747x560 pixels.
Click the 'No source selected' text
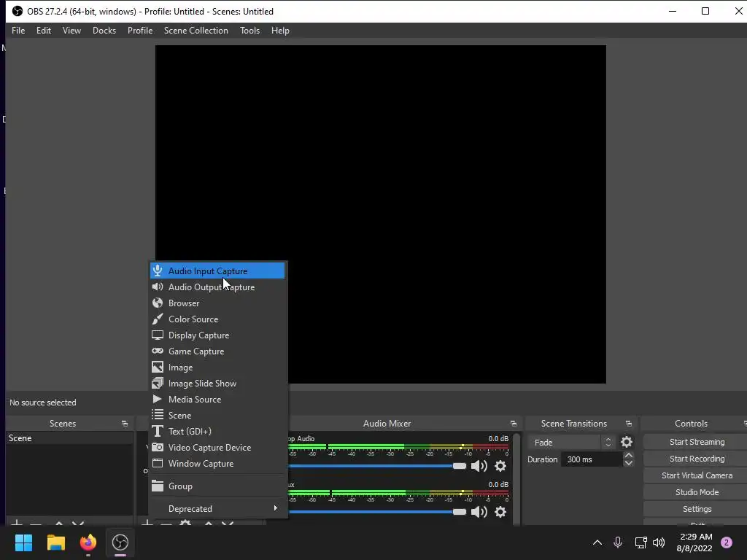point(43,402)
